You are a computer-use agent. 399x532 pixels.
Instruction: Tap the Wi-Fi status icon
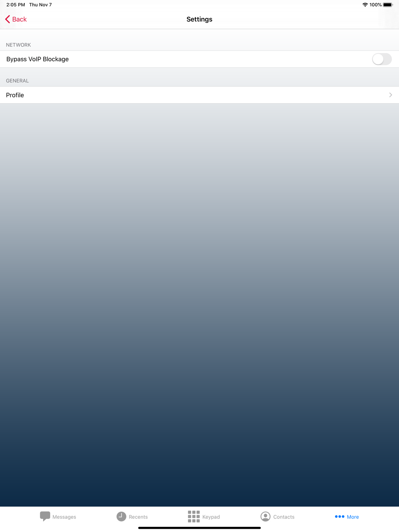[365, 5]
